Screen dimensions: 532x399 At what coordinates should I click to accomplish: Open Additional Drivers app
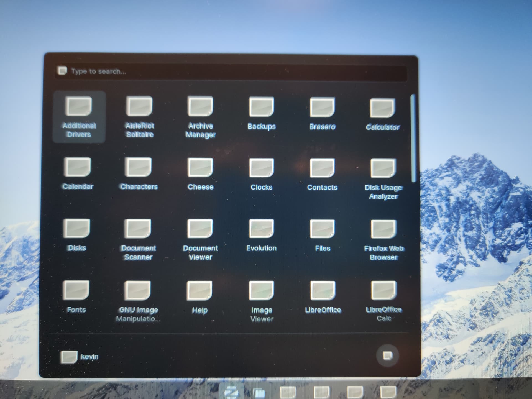click(x=79, y=117)
